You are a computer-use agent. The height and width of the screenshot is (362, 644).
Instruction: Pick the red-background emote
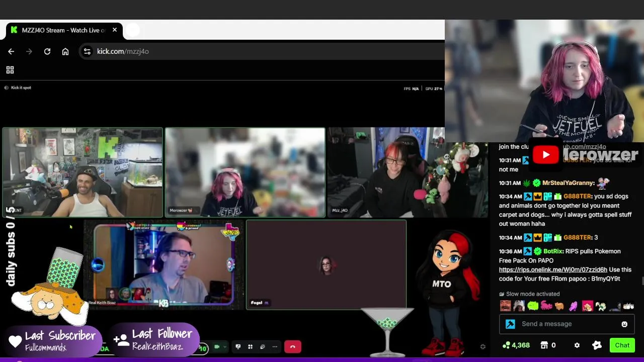pos(587,306)
